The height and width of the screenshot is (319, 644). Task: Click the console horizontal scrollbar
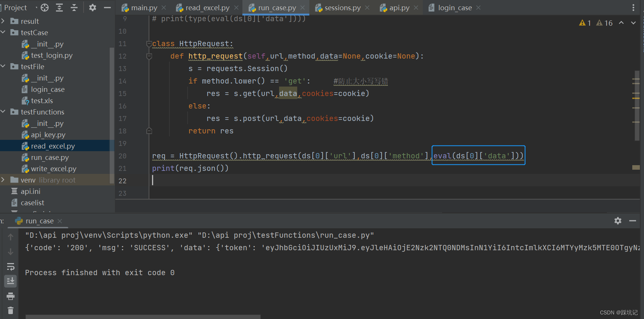tap(143, 317)
